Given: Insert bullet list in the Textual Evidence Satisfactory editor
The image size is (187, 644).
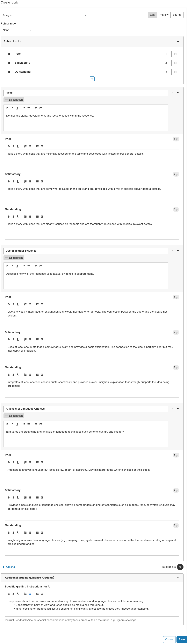Looking at the screenshot, I should [x=30, y=339].
